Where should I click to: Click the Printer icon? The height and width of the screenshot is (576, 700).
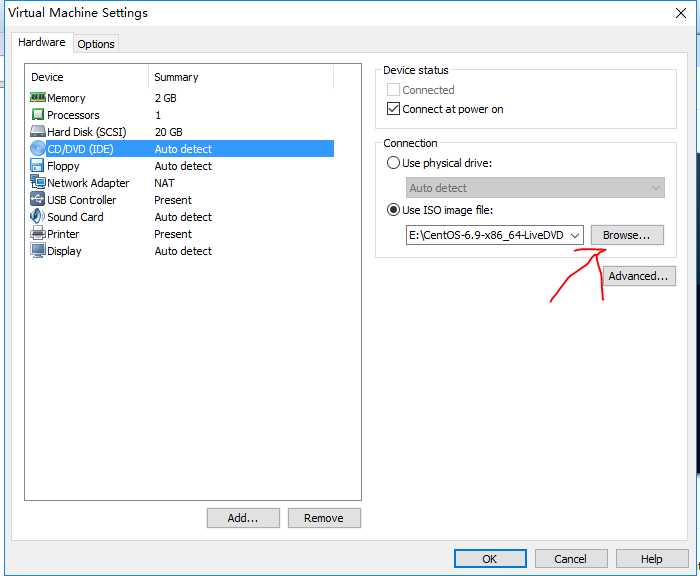click(x=38, y=233)
